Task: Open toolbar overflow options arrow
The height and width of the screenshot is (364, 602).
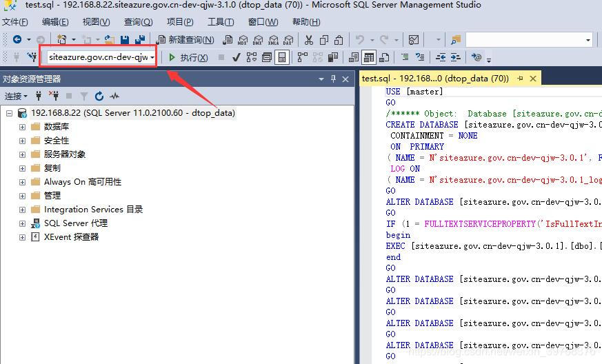Action: tap(489, 59)
